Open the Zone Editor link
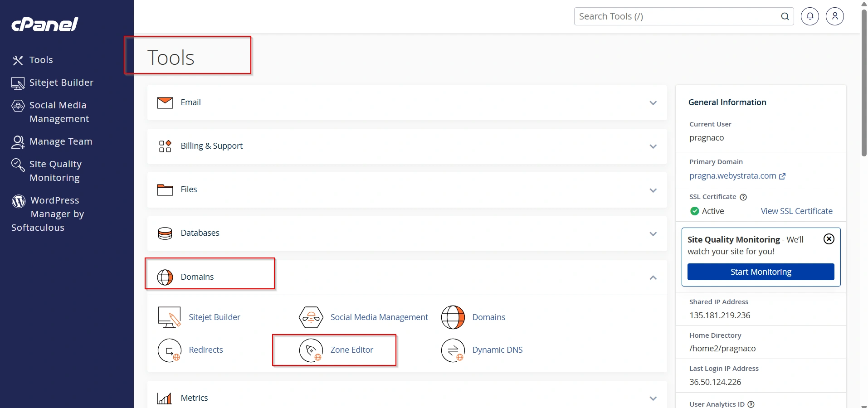868x408 pixels. click(352, 350)
